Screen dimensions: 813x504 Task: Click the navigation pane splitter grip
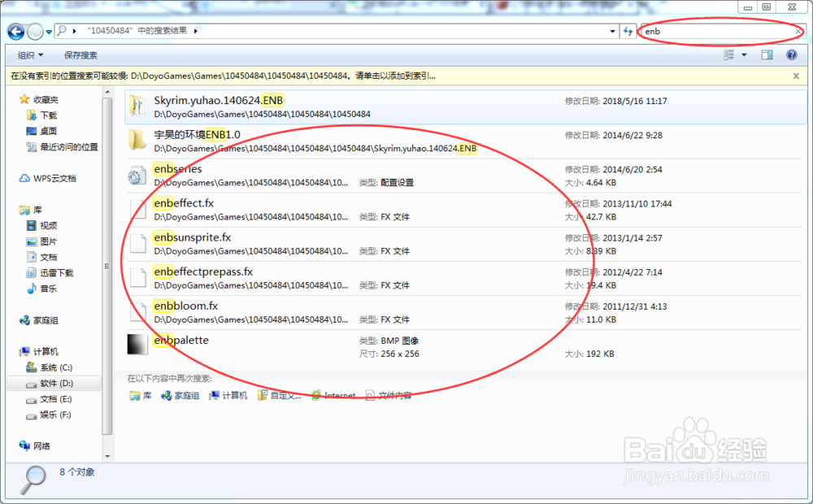click(107, 266)
